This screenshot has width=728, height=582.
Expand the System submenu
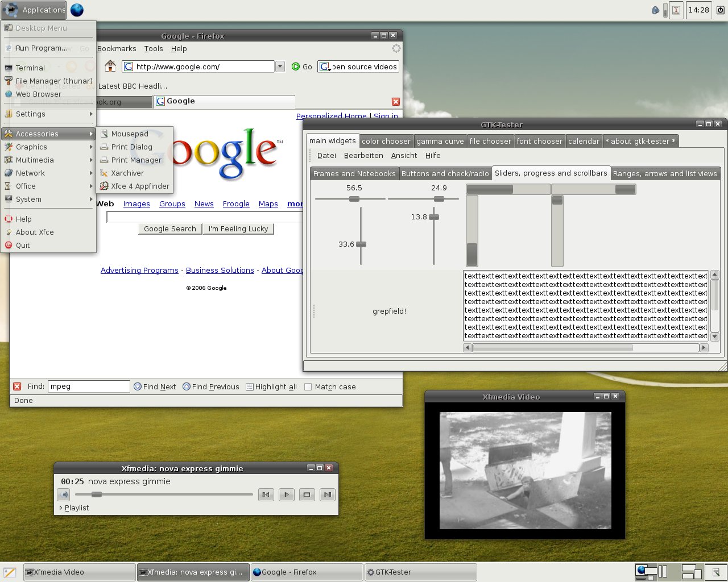tap(48, 199)
